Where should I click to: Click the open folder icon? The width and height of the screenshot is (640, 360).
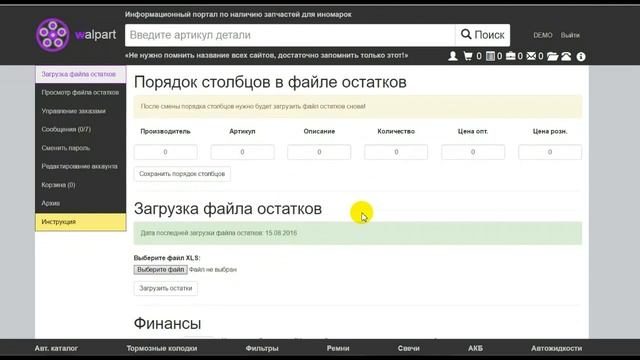[x=552, y=56]
